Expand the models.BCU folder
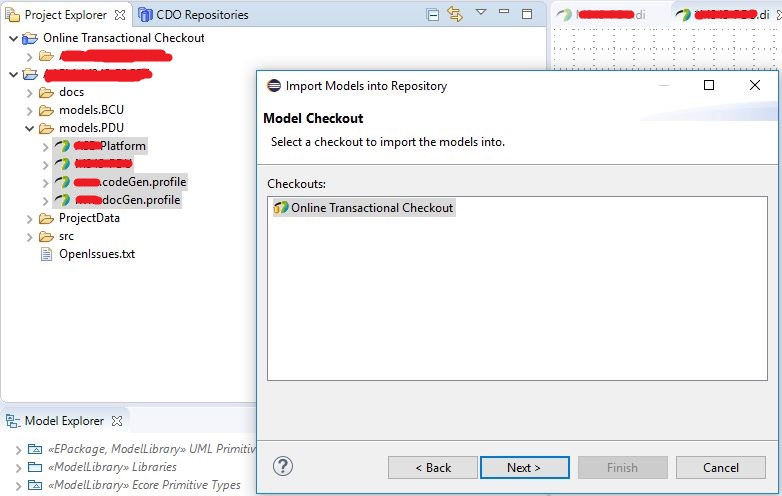This screenshot has height=496, width=782. (29, 111)
